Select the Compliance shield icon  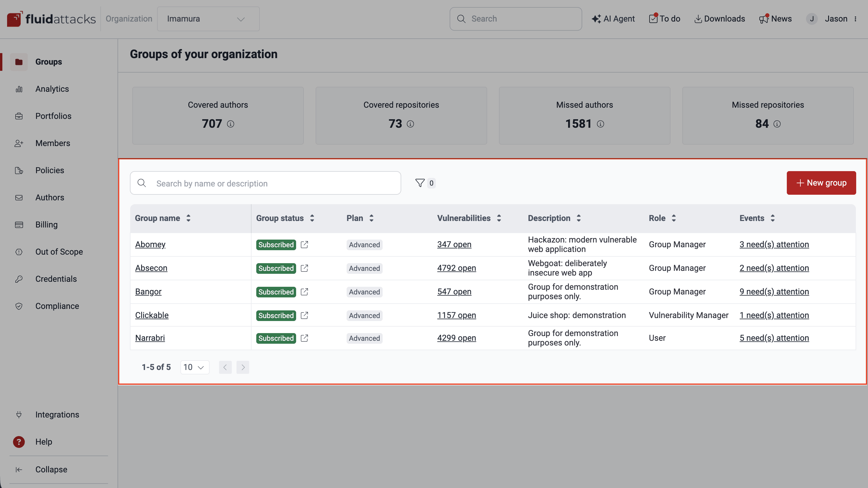pos(19,306)
